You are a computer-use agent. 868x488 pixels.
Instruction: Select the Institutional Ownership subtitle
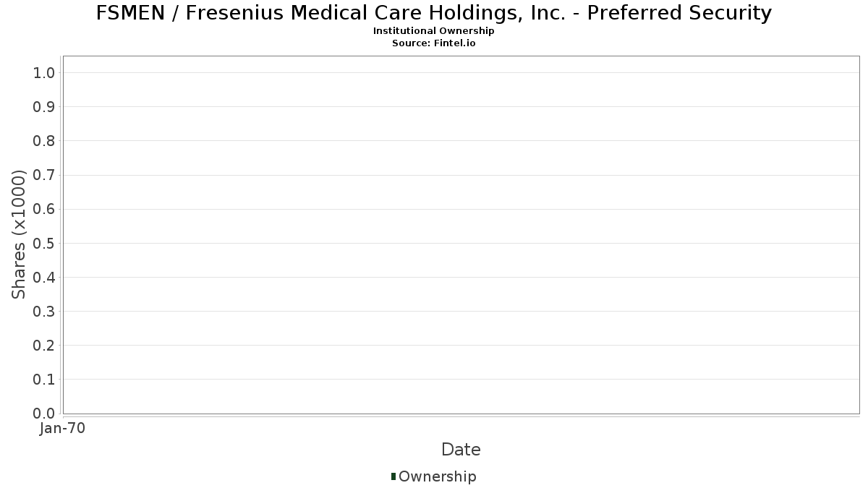tap(433, 31)
